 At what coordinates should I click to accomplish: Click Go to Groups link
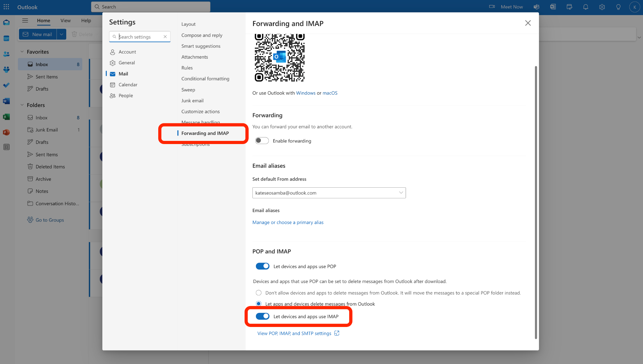coord(50,220)
